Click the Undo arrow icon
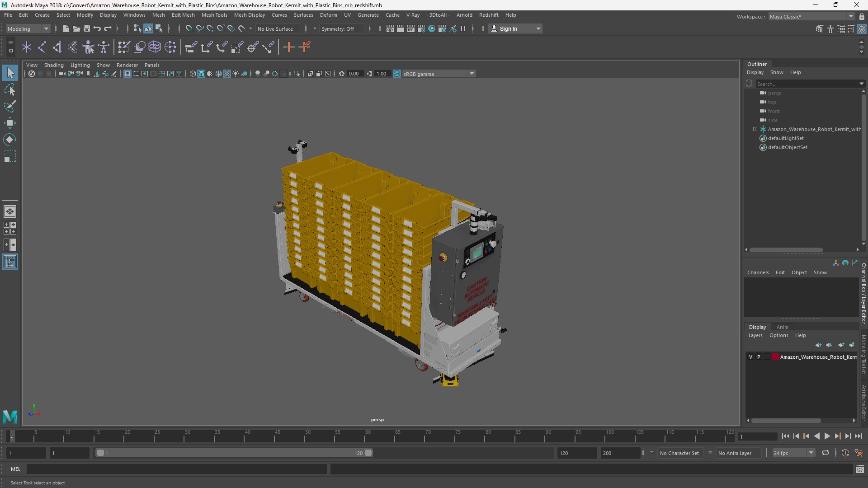The image size is (868, 488). tap(97, 28)
